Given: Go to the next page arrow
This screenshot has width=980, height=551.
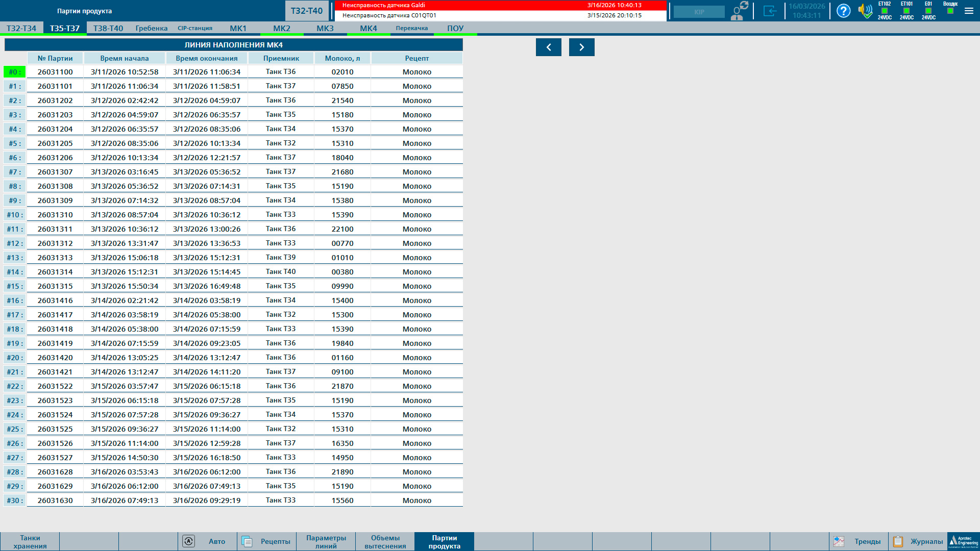Looking at the screenshot, I should pos(582,47).
